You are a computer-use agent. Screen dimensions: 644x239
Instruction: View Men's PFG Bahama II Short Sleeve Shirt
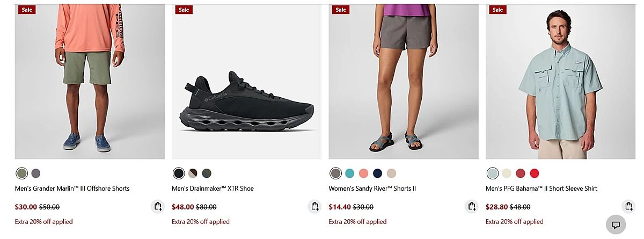(541, 189)
